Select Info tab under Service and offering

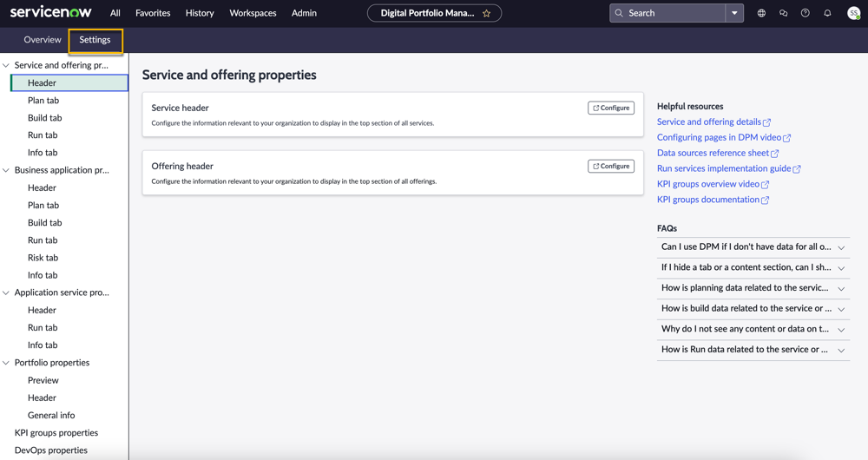click(x=43, y=153)
